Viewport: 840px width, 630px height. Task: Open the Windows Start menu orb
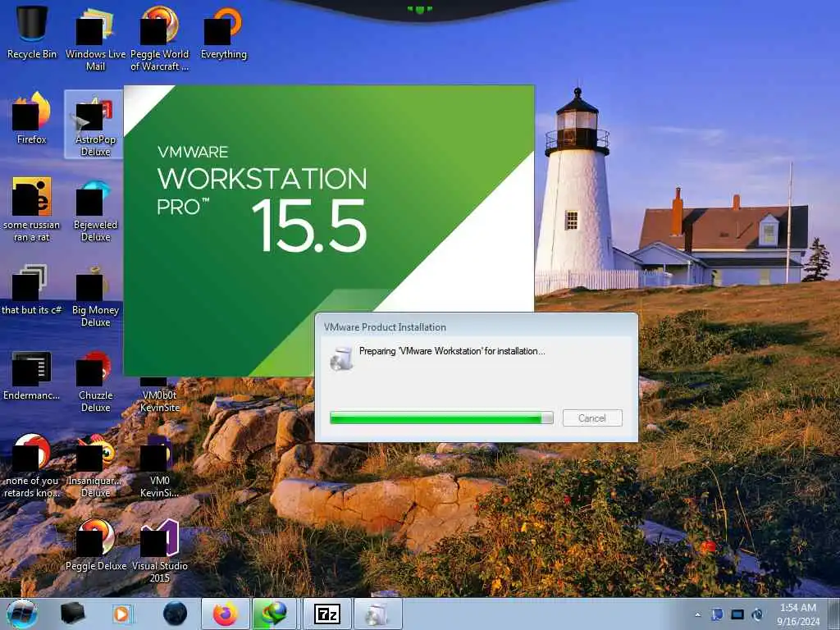click(22, 614)
